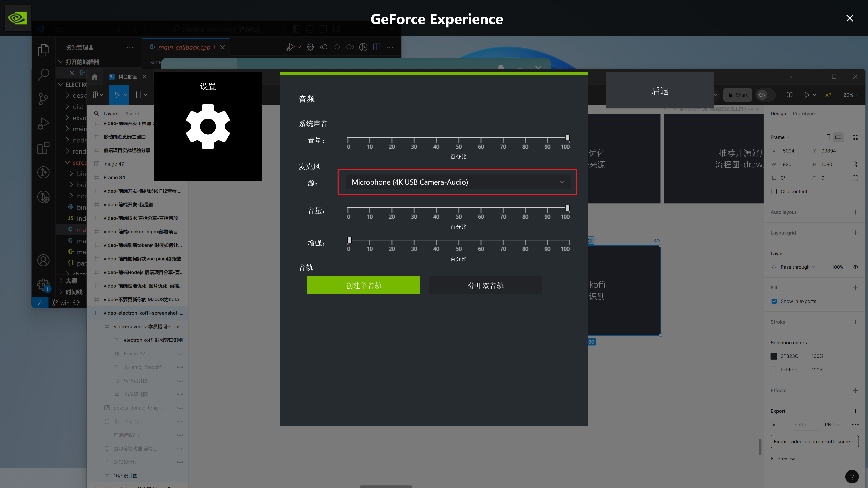Toggle visibility of 前端跨域? layer
This screenshot has width=868, height=488.
click(x=180, y=435)
